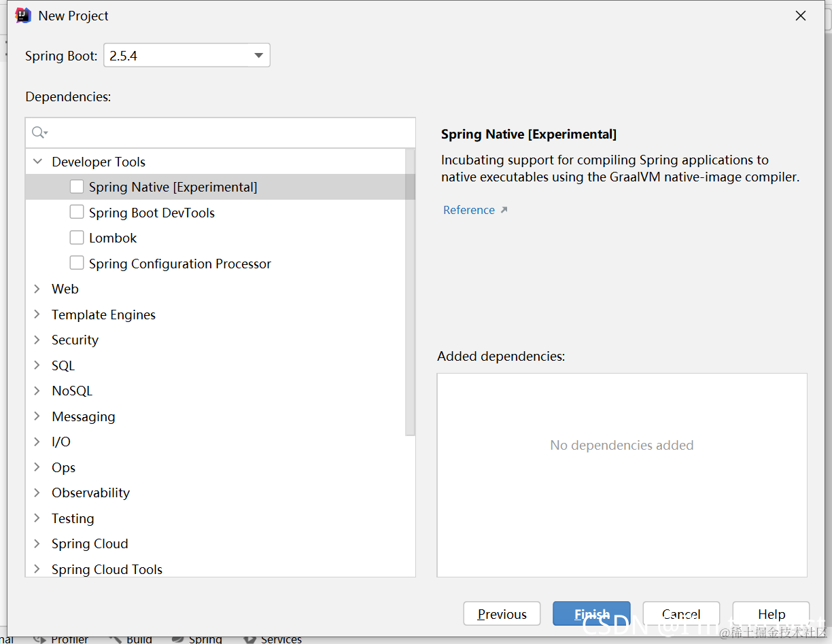Viewport: 832px width, 644px height.
Task: Select the NoSQL tree row
Action: click(215, 391)
